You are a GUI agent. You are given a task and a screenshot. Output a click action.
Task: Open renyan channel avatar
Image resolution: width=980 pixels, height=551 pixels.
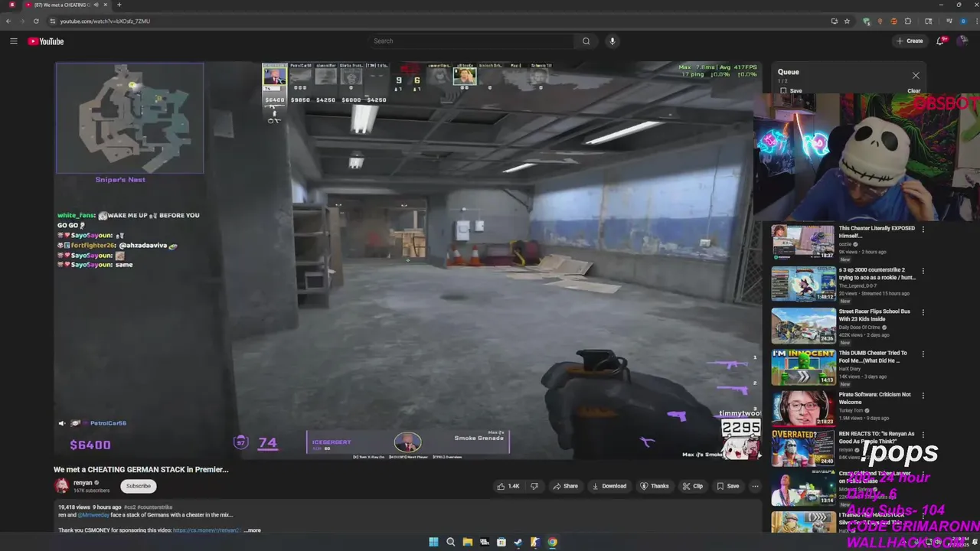point(61,486)
